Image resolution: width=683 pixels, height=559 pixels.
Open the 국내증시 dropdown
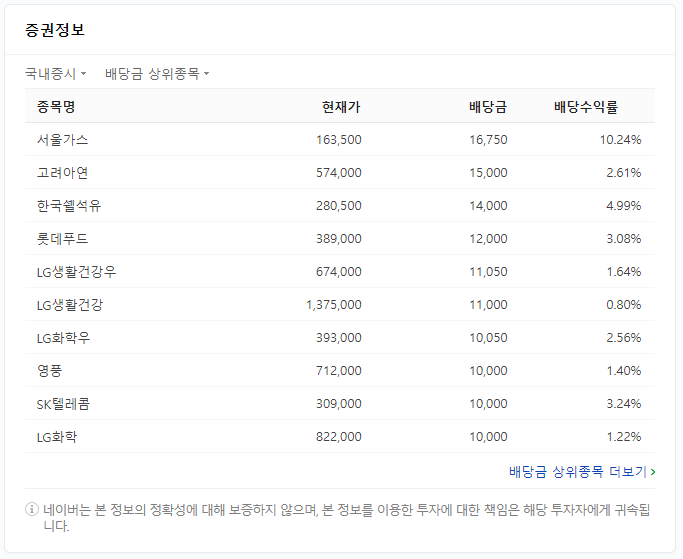56,74
